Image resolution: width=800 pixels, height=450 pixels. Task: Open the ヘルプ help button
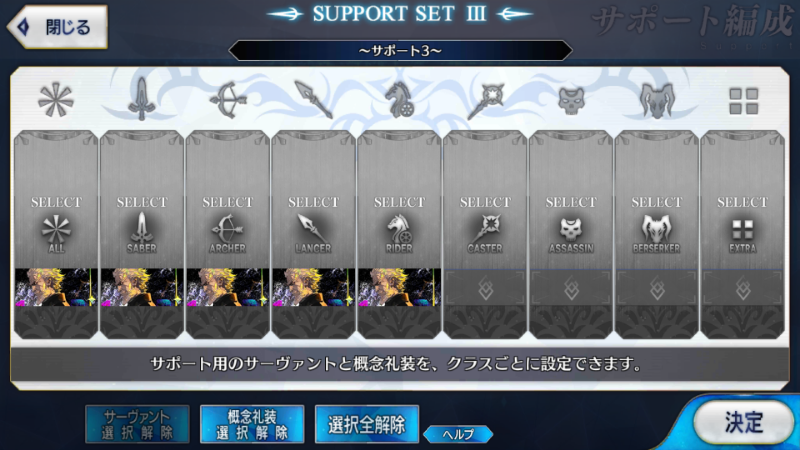(x=458, y=434)
